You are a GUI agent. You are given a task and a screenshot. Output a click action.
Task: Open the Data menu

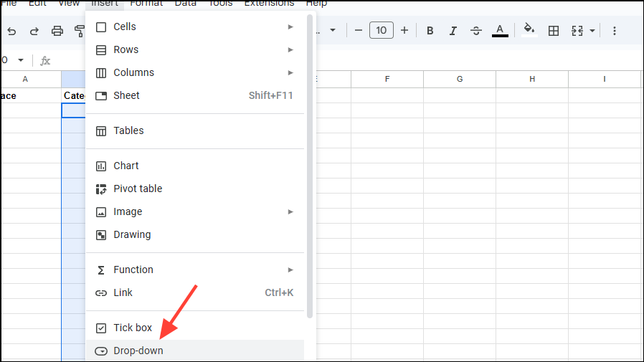(x=185, y=3)
